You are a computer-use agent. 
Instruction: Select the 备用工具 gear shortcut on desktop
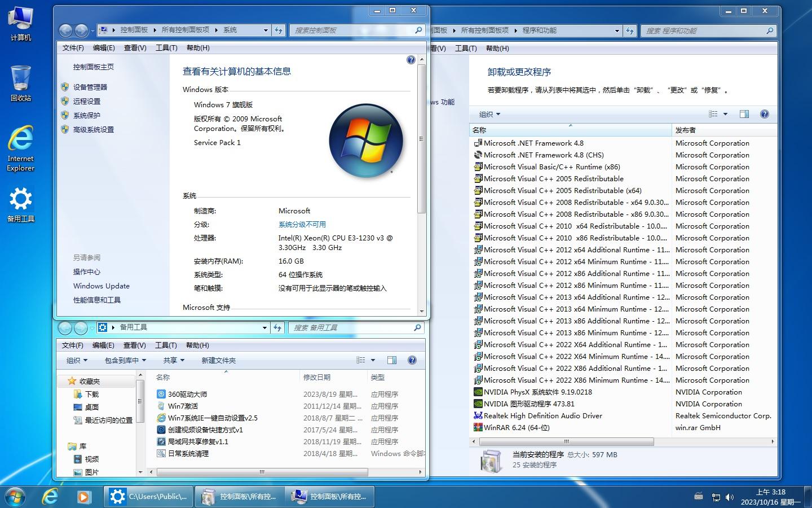click(21, 204)
